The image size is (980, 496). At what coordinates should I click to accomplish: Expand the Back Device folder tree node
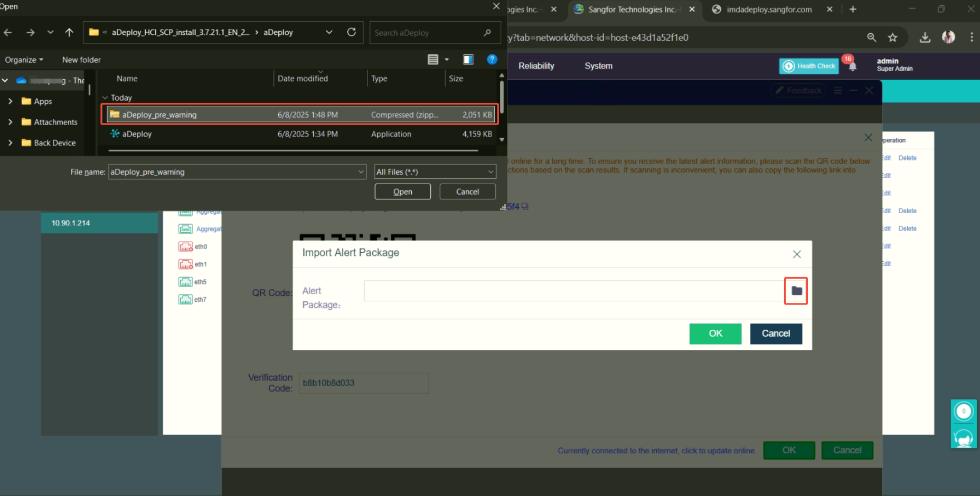[x=10, y=142]
